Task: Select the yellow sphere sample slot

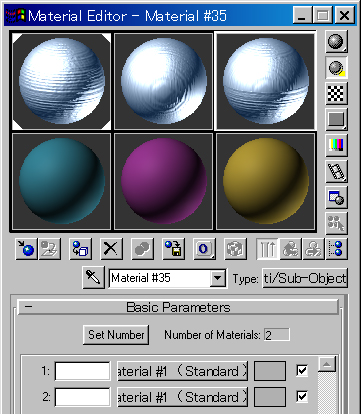Action: (265, 181)
